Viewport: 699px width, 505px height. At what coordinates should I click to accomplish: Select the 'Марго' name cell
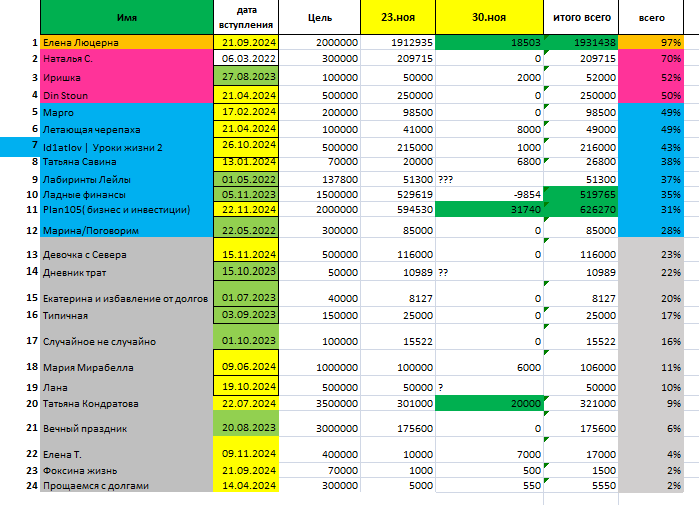127,112
